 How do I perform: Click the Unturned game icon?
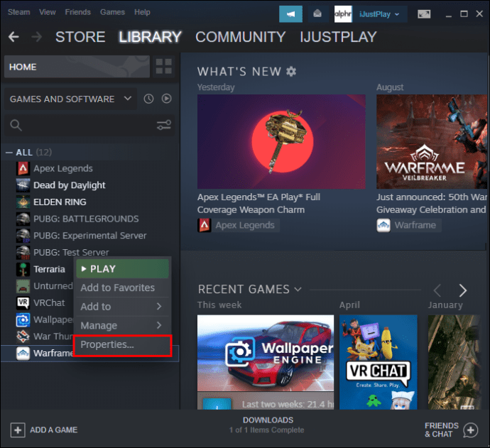pos(23,286)
